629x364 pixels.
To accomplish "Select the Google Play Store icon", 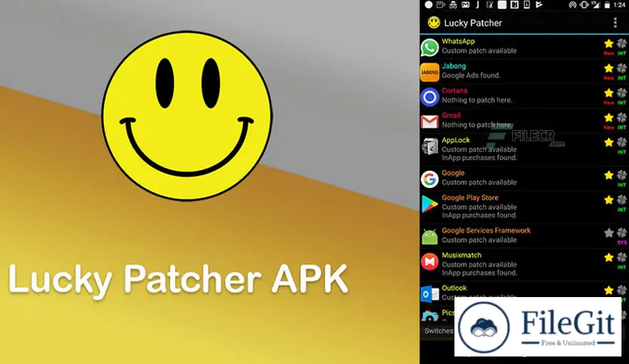I will pyautogui.click(x=430, y=204).
